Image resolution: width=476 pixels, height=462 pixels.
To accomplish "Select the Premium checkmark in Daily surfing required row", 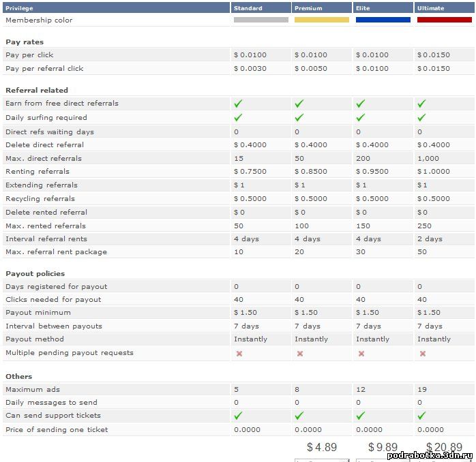I will point(299,117).
